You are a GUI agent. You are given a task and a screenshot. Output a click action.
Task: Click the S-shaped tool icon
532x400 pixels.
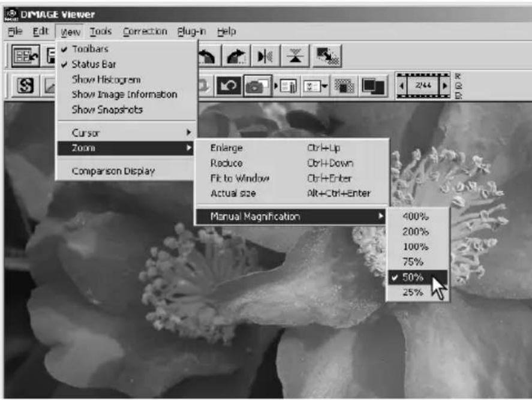click(25, 85)
